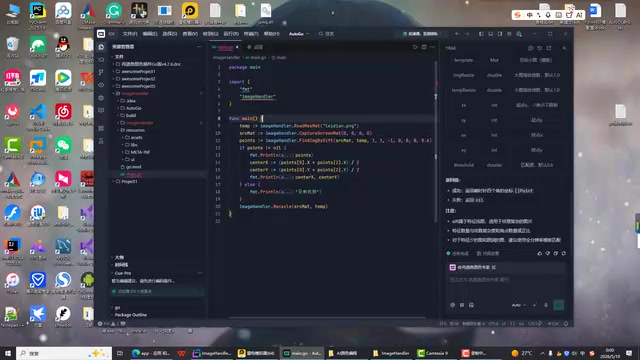Expand the Project1 folder
This screenshot has width=640, height=360.
pos(129,182)
